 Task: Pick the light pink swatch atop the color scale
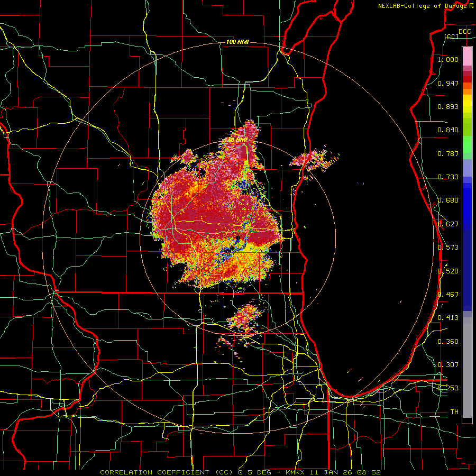click(467, 56)
